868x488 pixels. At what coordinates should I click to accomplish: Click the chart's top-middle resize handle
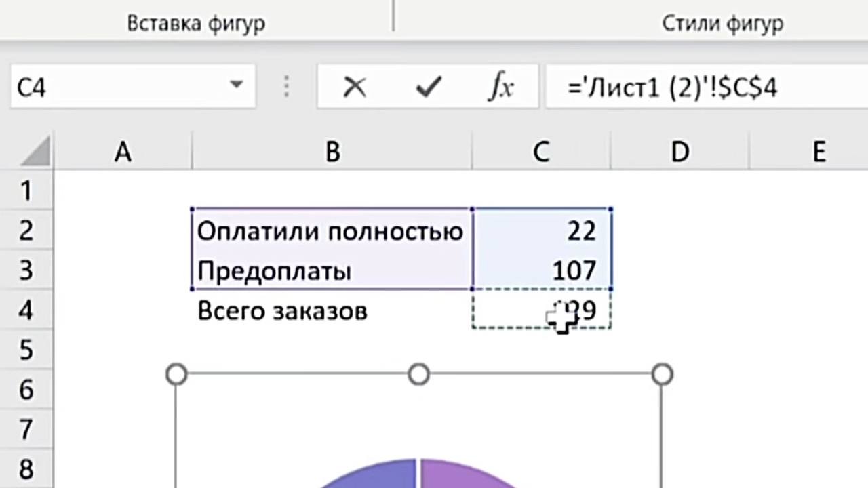(419, 374)
